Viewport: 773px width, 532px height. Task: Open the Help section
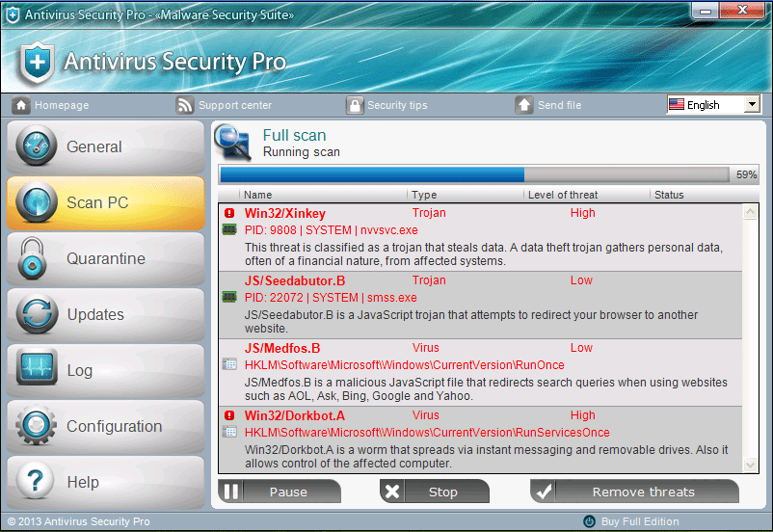click(105, 482)
